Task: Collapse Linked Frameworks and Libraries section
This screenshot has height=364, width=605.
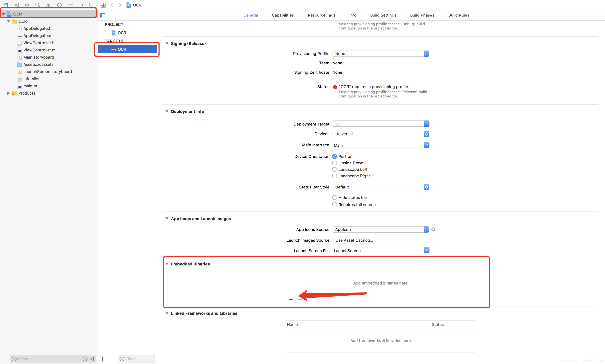Action: (167, 313)
